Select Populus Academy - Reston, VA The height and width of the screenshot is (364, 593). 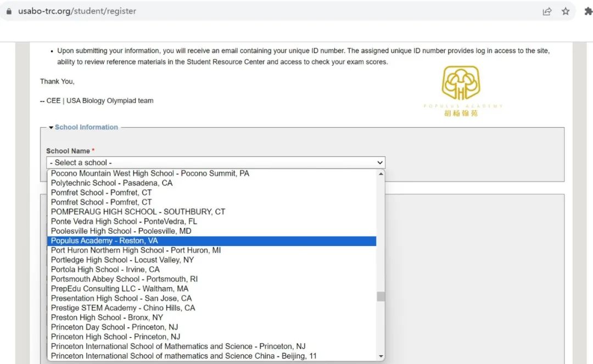click(212, 241)
